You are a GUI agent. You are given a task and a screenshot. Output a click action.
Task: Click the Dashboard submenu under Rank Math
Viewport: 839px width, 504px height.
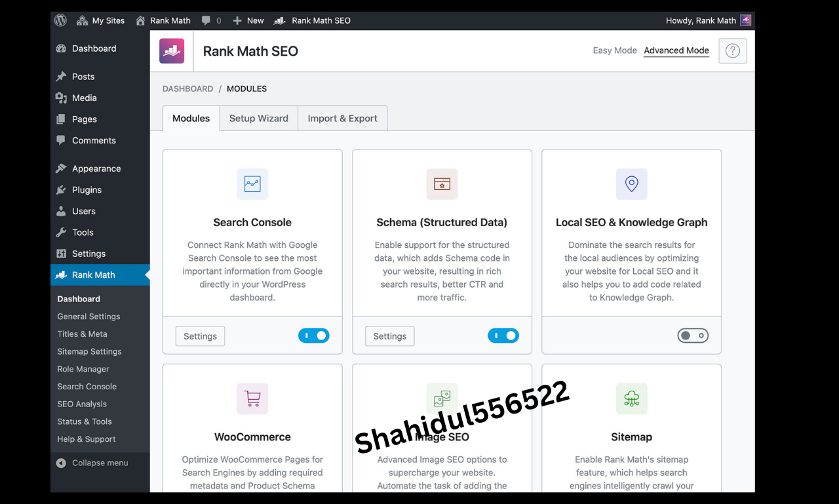tap(79, 299)
